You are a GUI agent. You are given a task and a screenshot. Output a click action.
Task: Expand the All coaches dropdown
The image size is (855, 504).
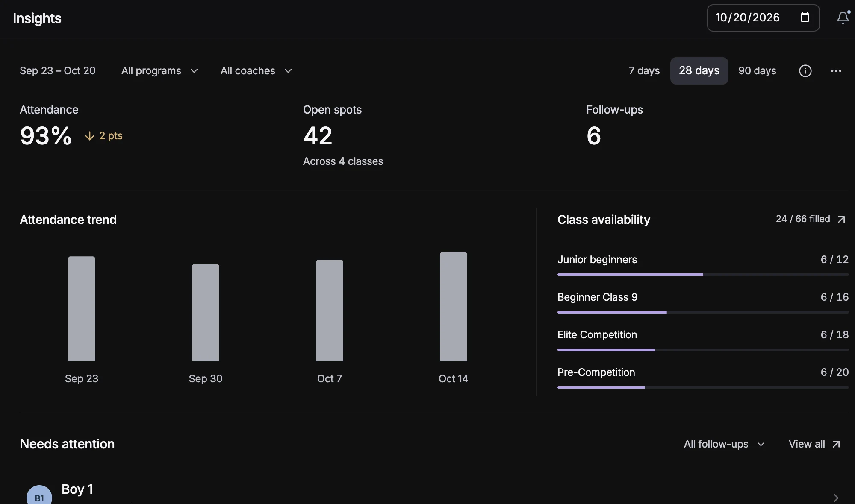pos(256,71)
